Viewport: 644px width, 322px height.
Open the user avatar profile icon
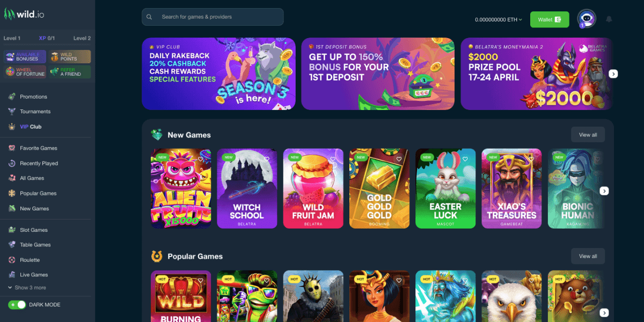587,19
